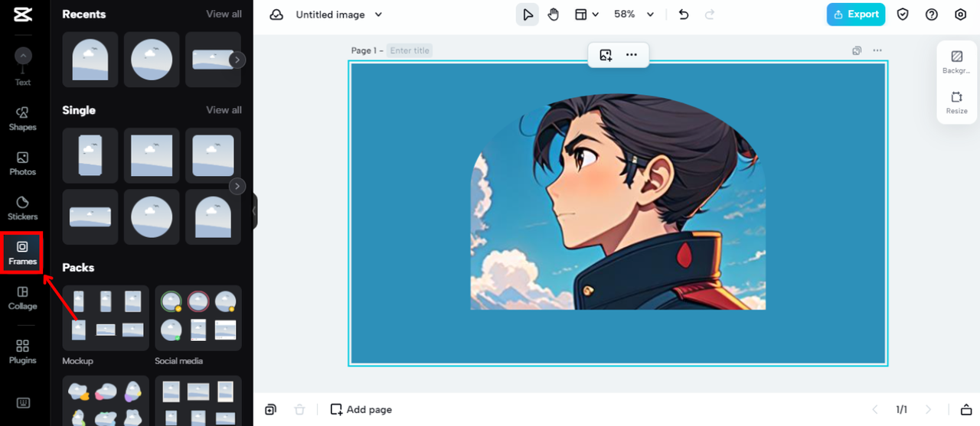Pick the circle frame in Recents
Image resolution: width=980 pixels, height=426 pixels.
(152, 60)
